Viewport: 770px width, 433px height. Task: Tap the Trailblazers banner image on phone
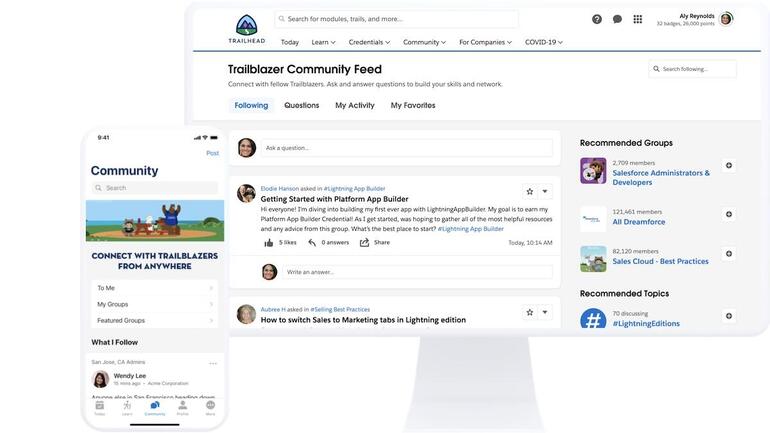[155, 220]
